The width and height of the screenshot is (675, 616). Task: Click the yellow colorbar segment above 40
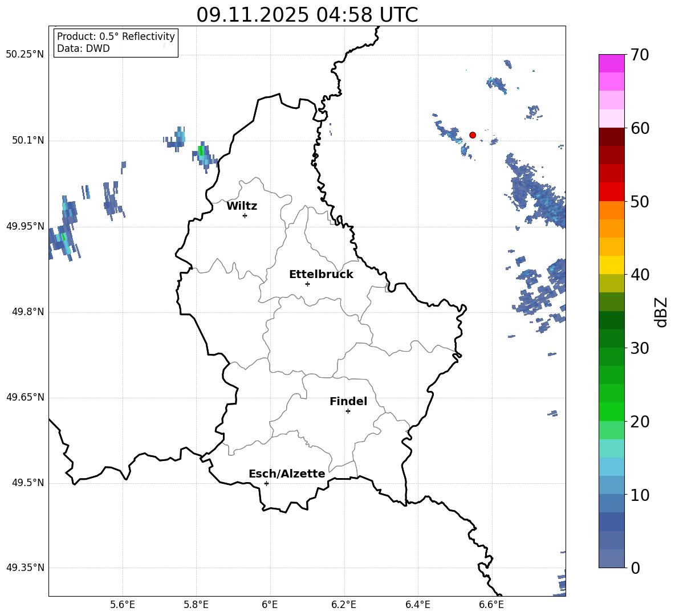click(611, 265)
